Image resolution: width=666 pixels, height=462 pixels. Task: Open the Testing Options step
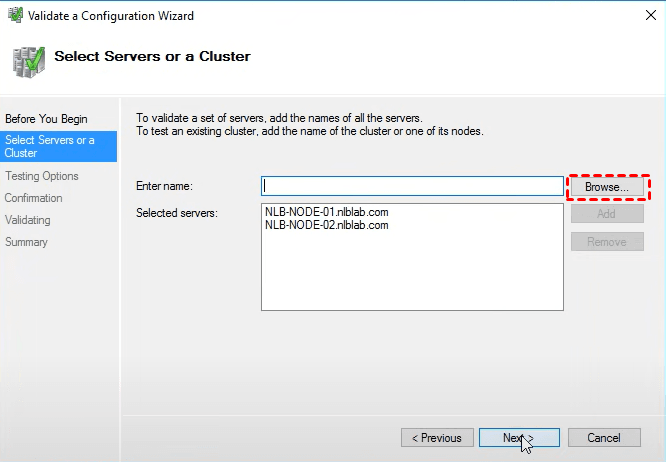[x=42, y=176]
